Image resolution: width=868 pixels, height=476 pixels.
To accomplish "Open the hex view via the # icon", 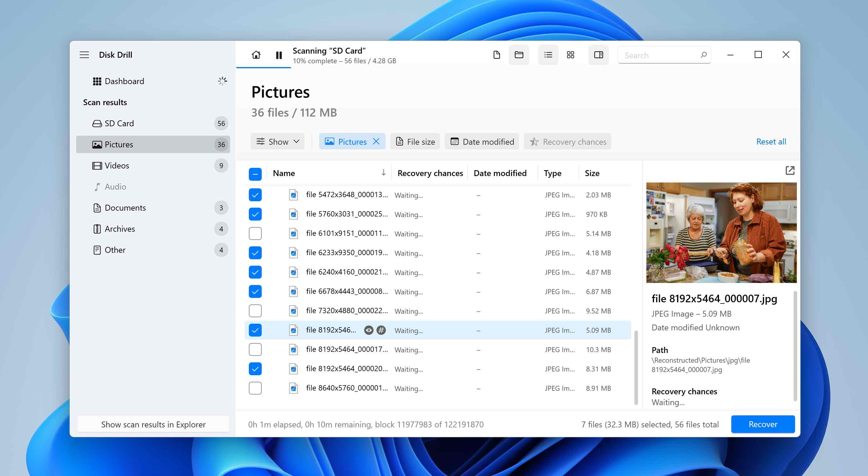I will pyautogui.click(x=381, y=330).
